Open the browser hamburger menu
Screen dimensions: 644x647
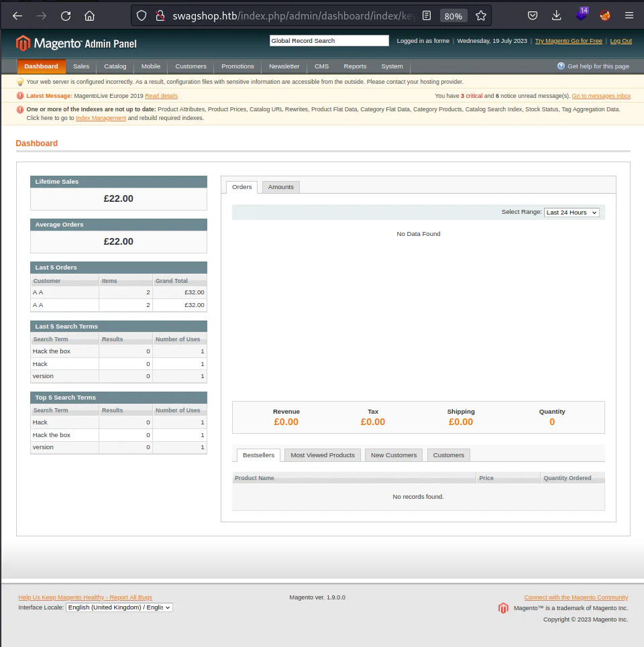pyautogui.click(x=629, y=15)
